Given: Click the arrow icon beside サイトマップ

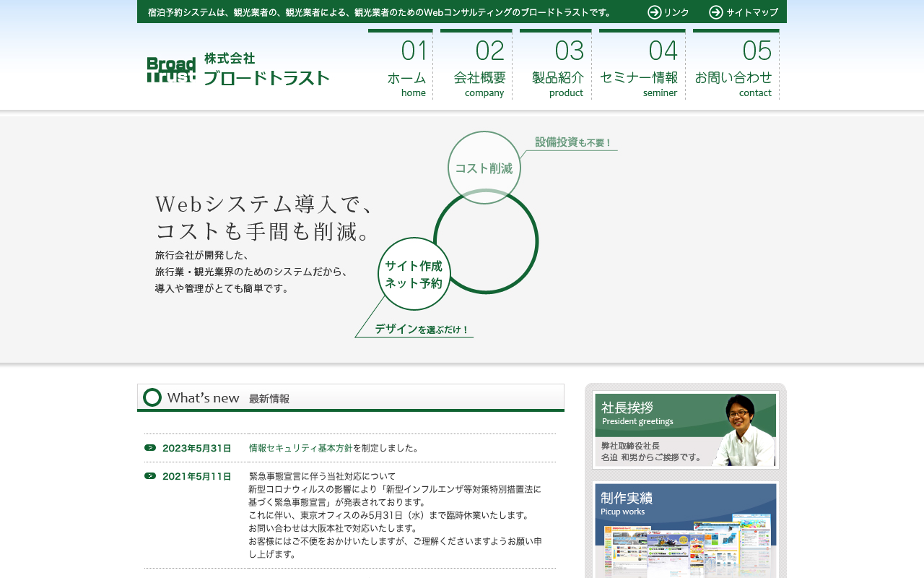Looking at the screenshot, I should click(716, 12).
